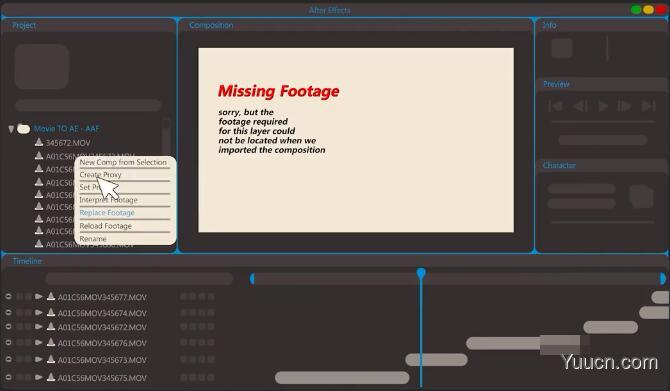Select New Comp from Selection menu item
670x391 pixels.
(x=123, y=162)
